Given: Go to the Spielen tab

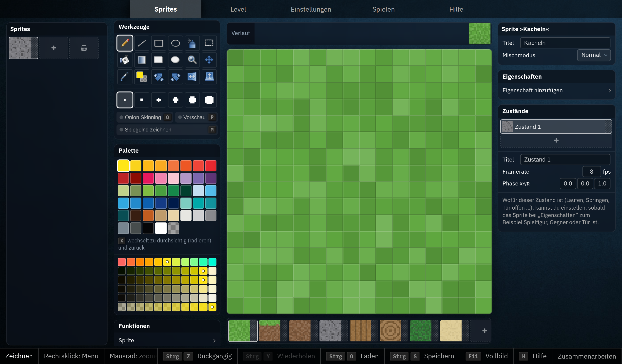Looking at the screenshot, I should tap(383, 9).
